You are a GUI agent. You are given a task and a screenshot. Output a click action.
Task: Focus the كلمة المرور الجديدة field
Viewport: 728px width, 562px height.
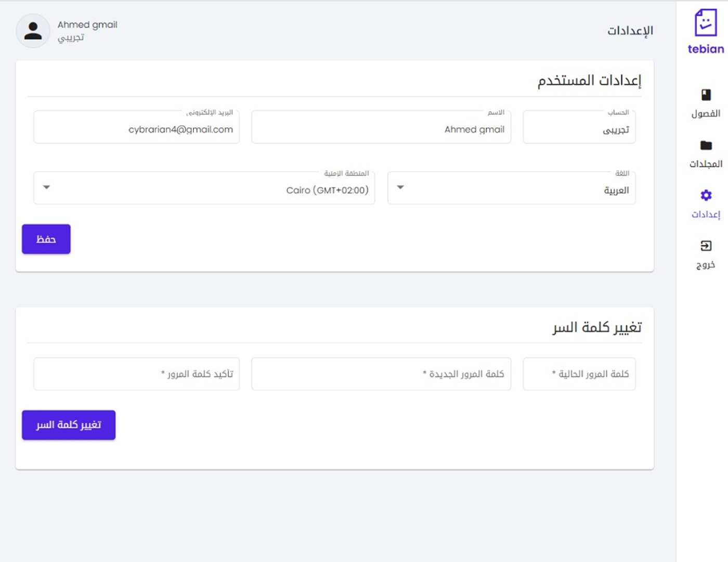point(381,374)
